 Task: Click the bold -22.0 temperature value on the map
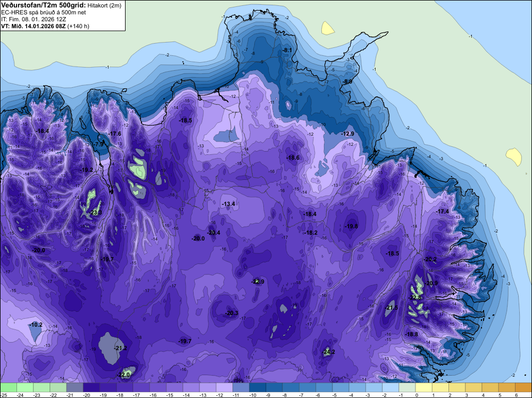pos(123,375)
